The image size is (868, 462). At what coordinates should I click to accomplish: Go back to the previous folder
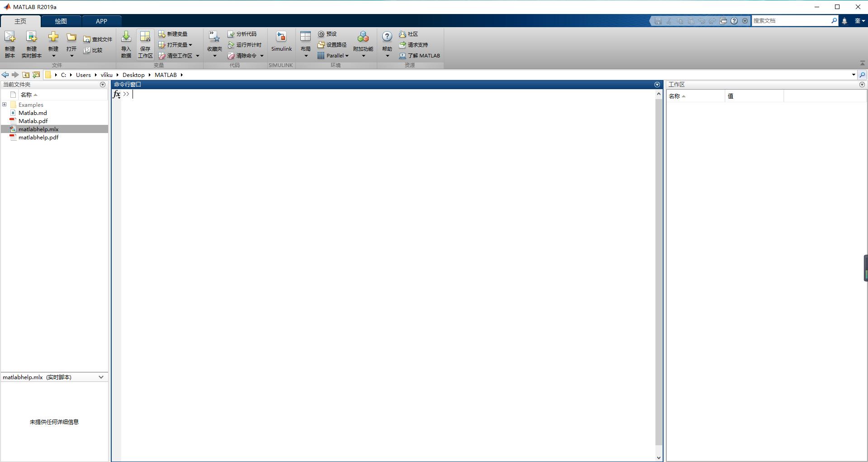point(5,75)
